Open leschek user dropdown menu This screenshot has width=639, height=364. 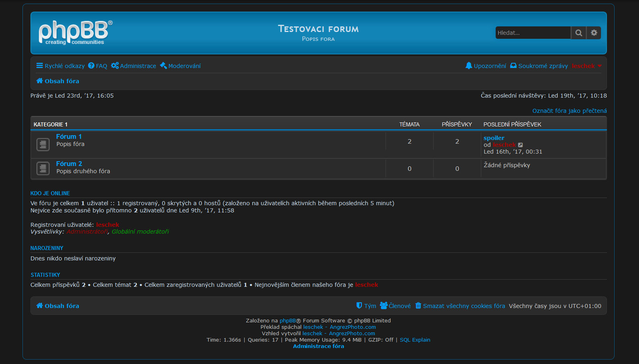click(x=587, y=66)
